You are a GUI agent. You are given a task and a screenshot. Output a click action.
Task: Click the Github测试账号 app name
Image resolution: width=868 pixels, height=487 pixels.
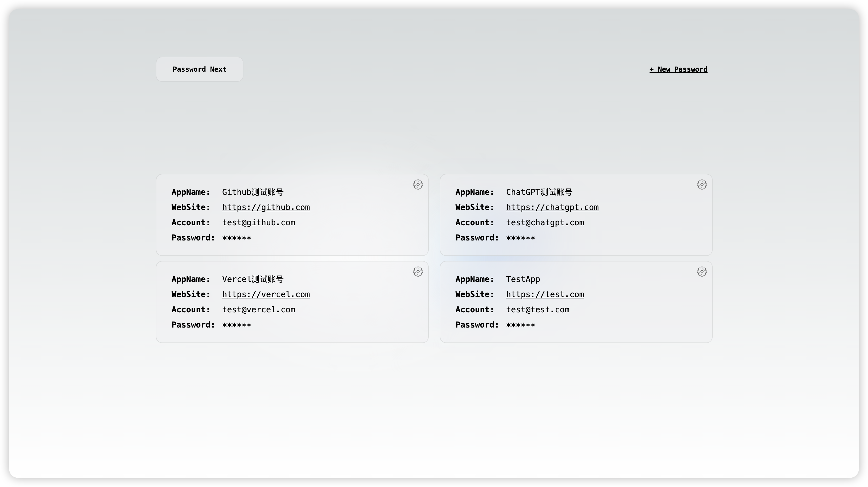(253, 192)
